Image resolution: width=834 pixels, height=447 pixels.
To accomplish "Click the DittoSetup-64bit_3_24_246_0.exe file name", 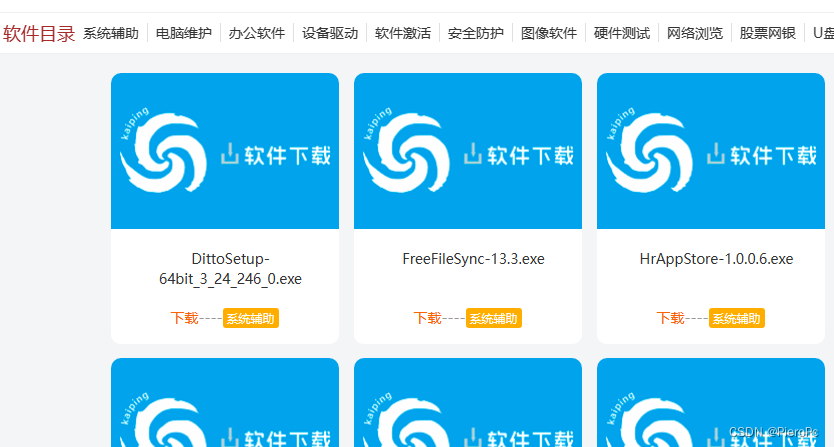I will [230, 269].
